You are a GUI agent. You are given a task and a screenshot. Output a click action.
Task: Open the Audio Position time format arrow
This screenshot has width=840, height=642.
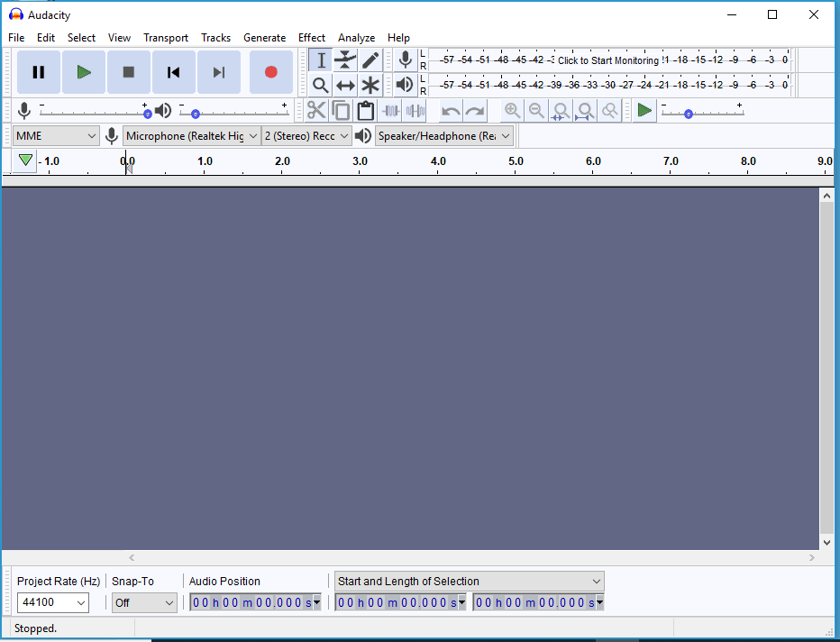click(x=316, y=603)
